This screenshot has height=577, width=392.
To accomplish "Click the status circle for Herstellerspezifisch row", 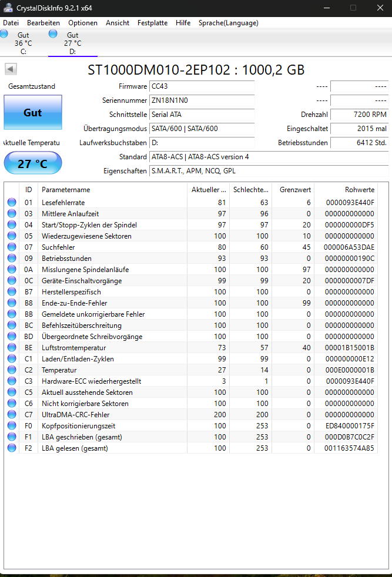I will (12, 291).
